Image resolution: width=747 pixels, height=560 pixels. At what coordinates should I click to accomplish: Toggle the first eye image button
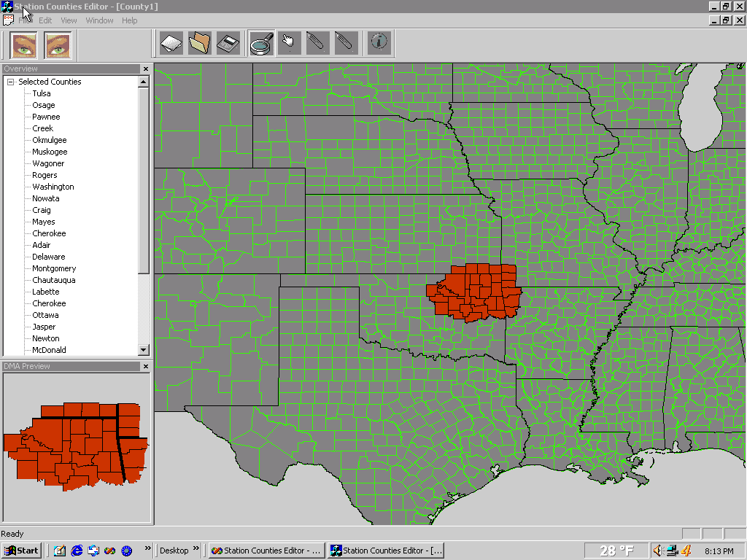(23, 45)
